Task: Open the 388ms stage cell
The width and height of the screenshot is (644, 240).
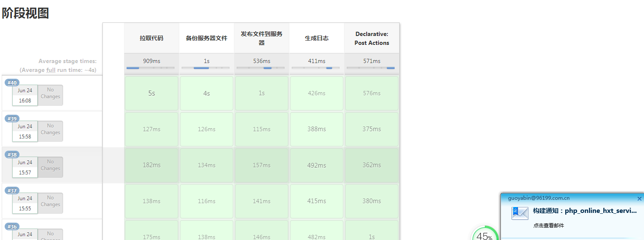Action: (x=317, y=129)
